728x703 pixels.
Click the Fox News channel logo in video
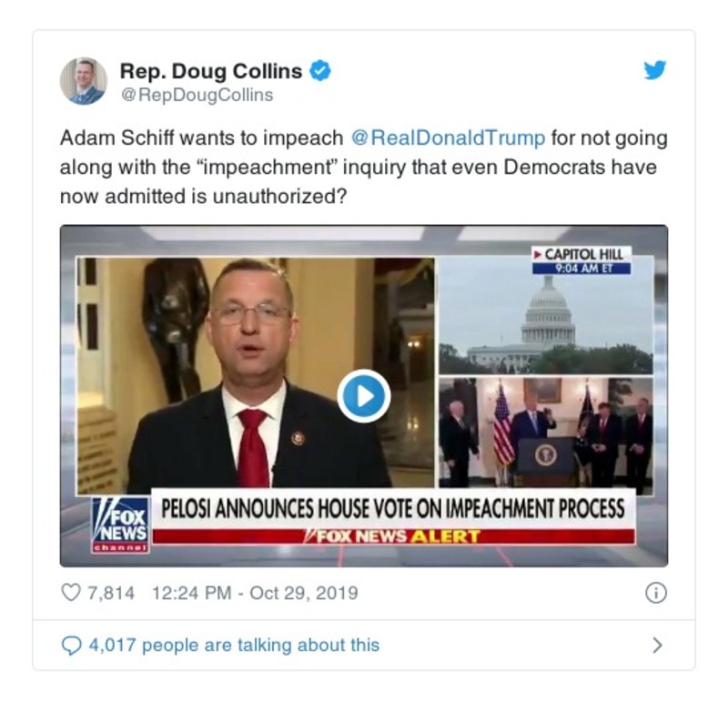tap(120, 525)
